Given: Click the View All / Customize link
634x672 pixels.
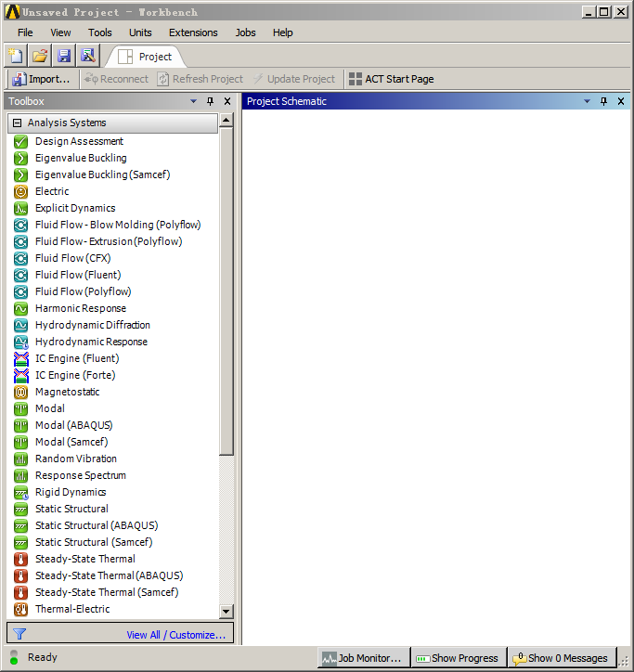Looking at the screenshot, I should coord(175,635).
